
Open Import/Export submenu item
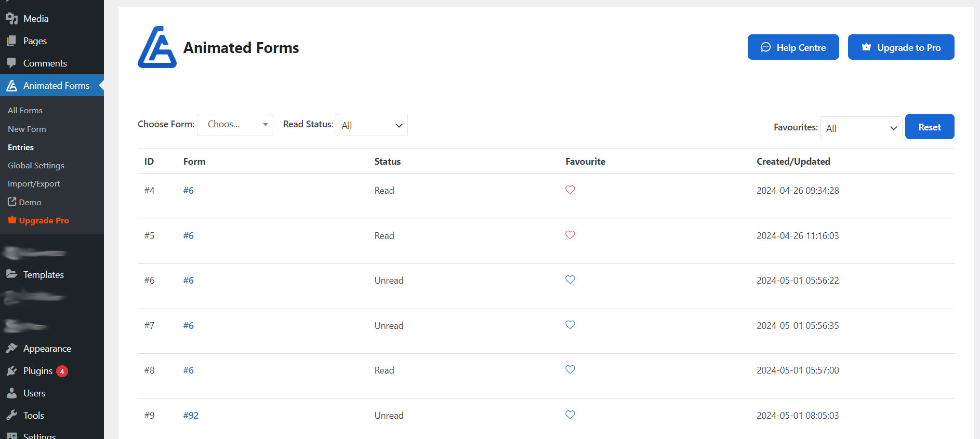tap(34, 183)
